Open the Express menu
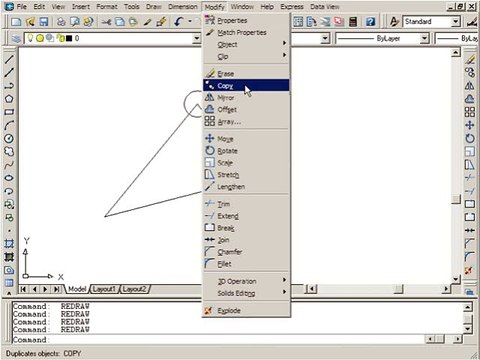Viewport: 480px width, 360px height. point(292,6)
